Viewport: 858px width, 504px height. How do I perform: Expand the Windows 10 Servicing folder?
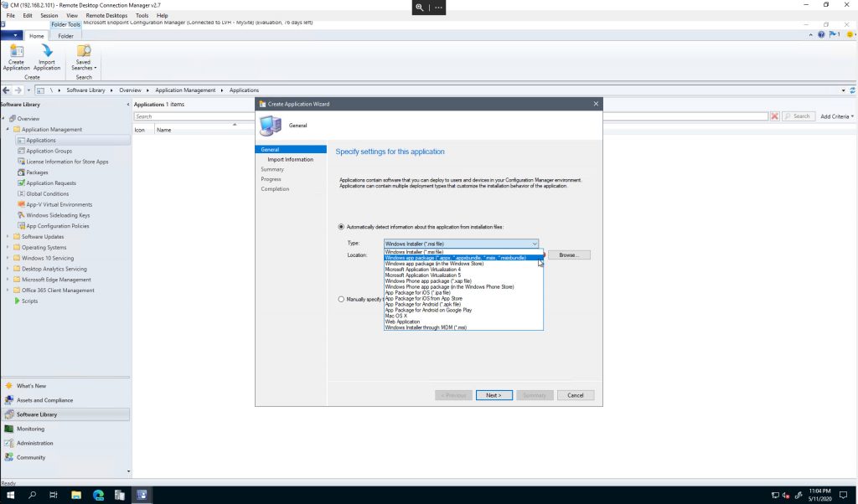pyautogui.click(x=8, y=258)
